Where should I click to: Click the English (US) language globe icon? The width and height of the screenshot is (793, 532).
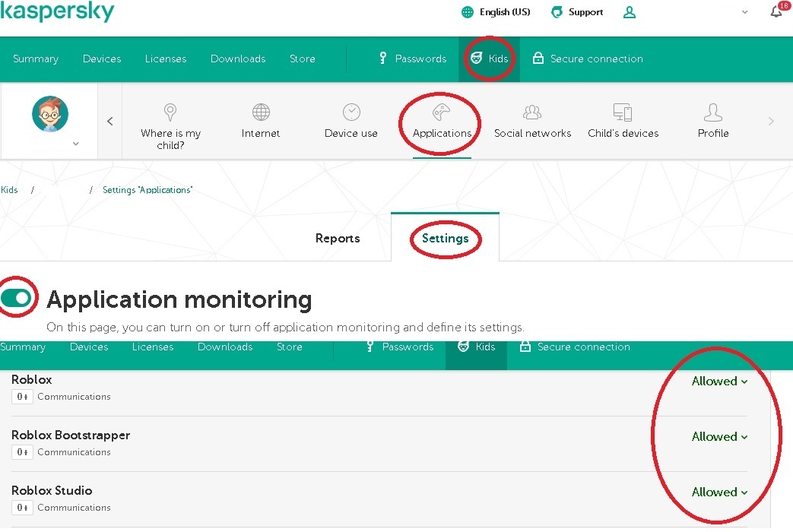click(468, 12)
